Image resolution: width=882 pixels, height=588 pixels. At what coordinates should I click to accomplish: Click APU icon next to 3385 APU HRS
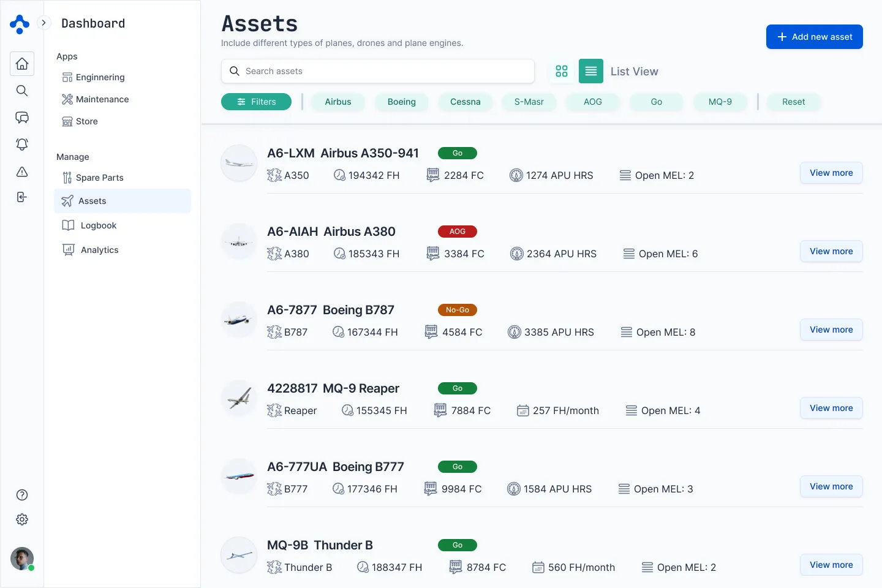[514, 332]
